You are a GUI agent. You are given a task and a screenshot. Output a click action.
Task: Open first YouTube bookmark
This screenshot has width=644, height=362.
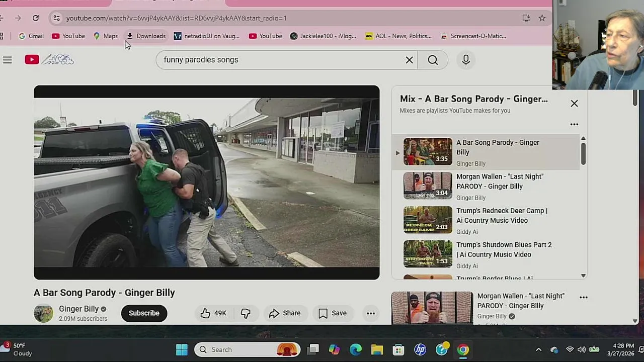[x=68, y=36]
